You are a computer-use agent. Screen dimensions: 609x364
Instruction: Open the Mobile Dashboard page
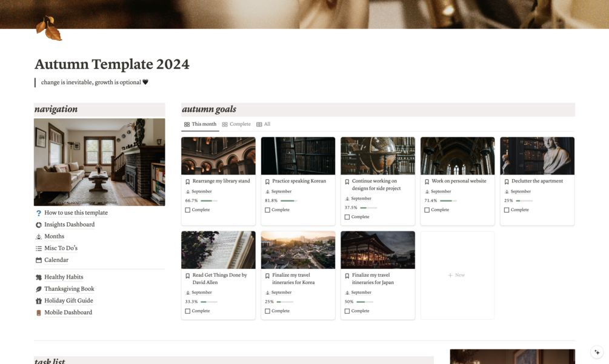pos(68,313)
